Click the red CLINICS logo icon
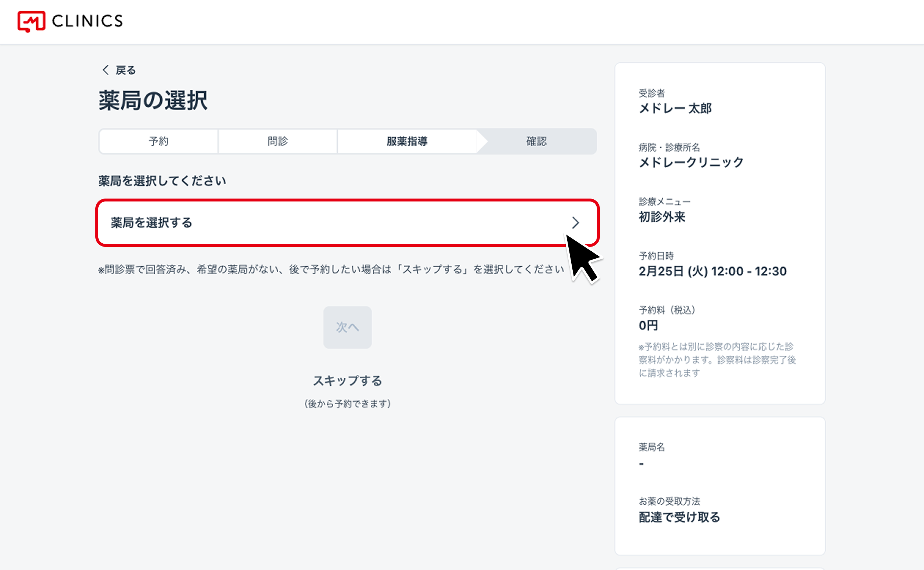The image size is (924, 570). click(x=31, y=22)
